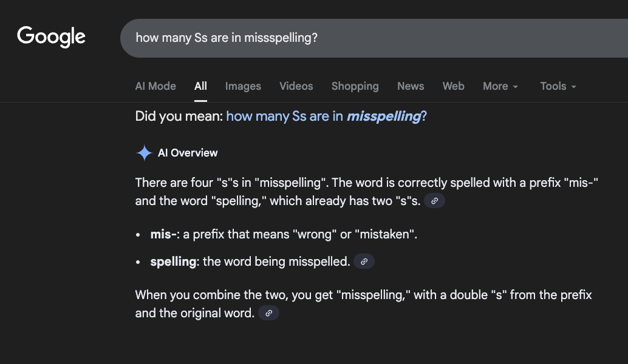Open the Videos tab
Screen dimensions: 628x364
296,86
